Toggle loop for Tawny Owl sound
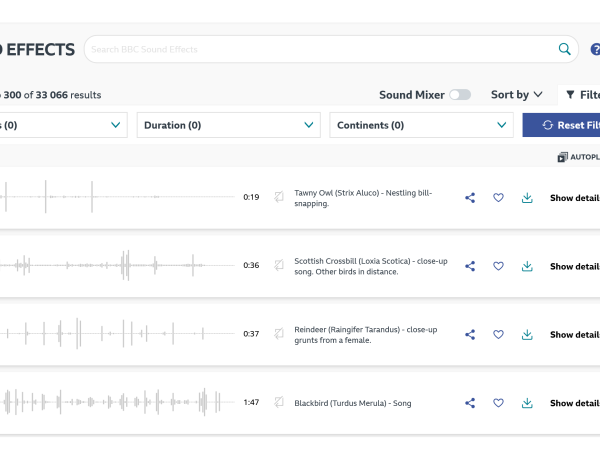Image resolution: width=600 pixels, height=450 pixels. point(280,197)
